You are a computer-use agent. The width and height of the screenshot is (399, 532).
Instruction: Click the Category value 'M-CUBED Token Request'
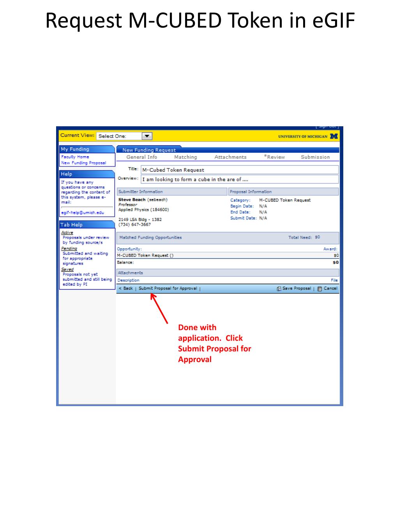(x=285, y=200)
